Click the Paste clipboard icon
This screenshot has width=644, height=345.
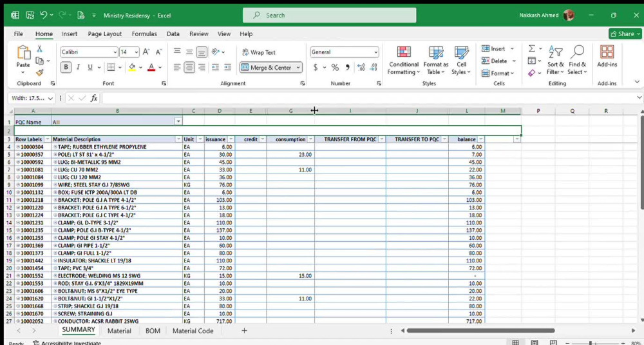pos(23,53)
